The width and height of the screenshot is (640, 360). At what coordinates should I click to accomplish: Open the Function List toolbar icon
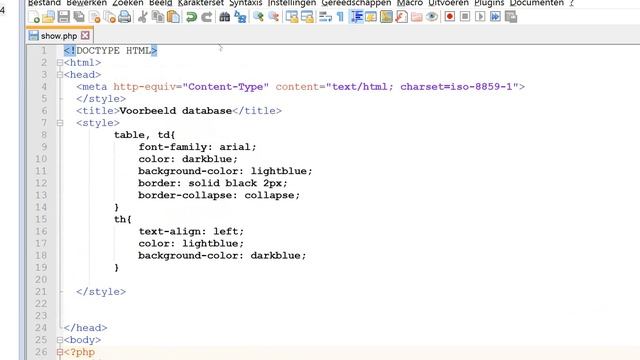pyautogui.click(x=402, y=17)
